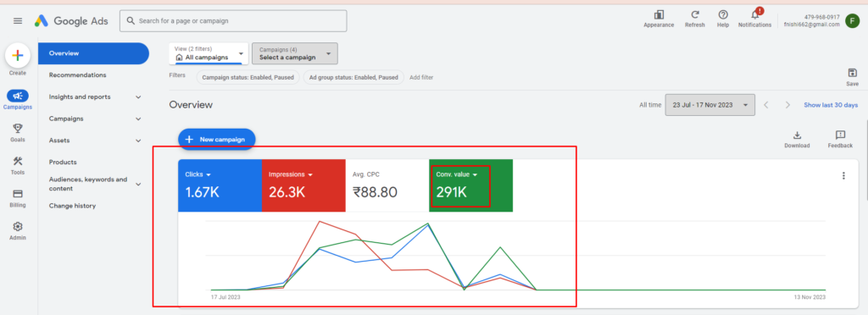The height and width of the screenshot is (315, 868).
Task: Open Change history in sidebar
Action: click(72, 206)
